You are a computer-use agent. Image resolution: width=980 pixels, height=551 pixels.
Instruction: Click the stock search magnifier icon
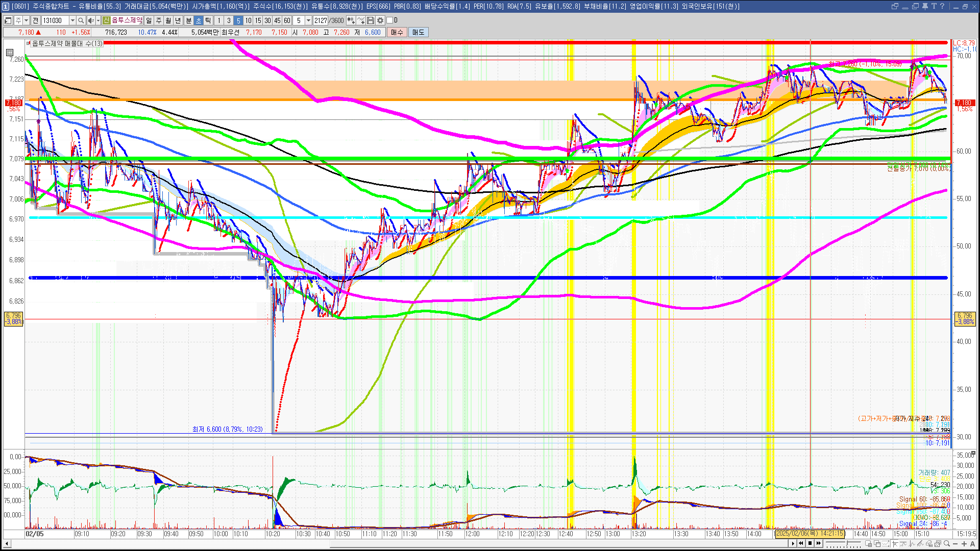(x=81, y=20)
